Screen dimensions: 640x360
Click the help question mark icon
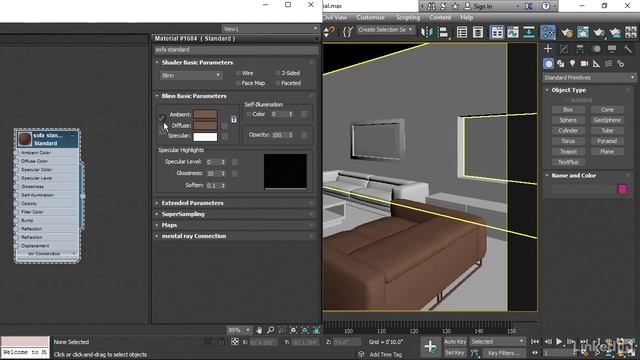tap(546, 6)
